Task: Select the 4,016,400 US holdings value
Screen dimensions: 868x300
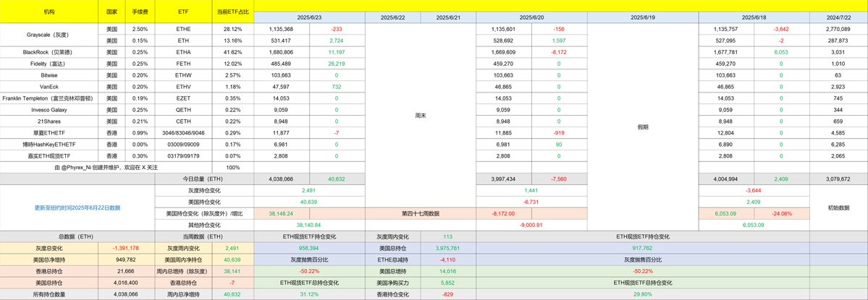Action: [126, 283]
